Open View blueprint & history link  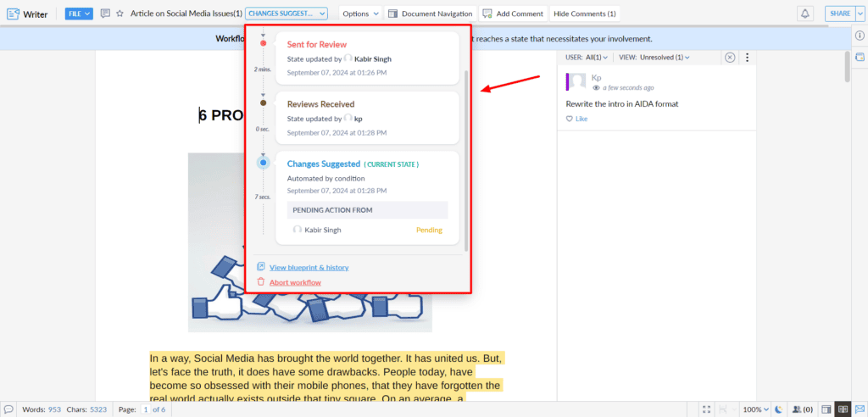(x=309, y=268)
